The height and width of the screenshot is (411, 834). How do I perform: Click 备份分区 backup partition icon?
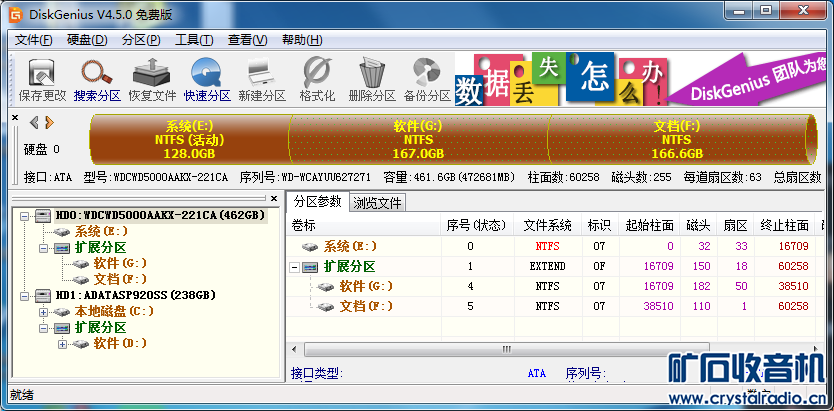427,73
